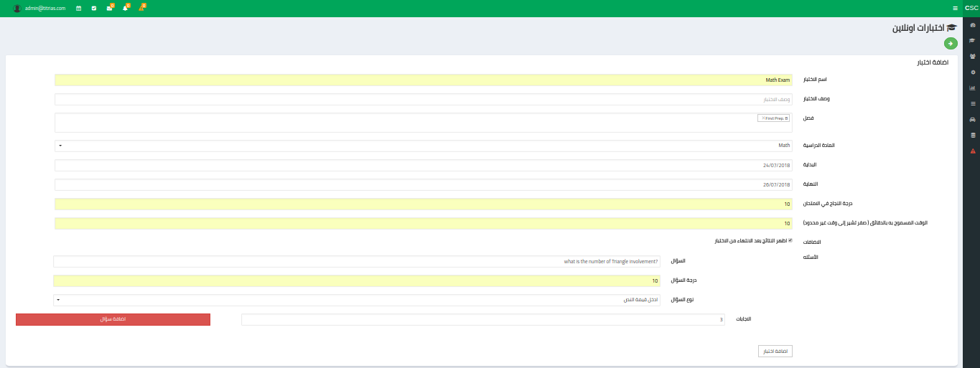Open the bar chart reports sidebar icon
This screenshot has width=980, height=368.
point(973,88)
